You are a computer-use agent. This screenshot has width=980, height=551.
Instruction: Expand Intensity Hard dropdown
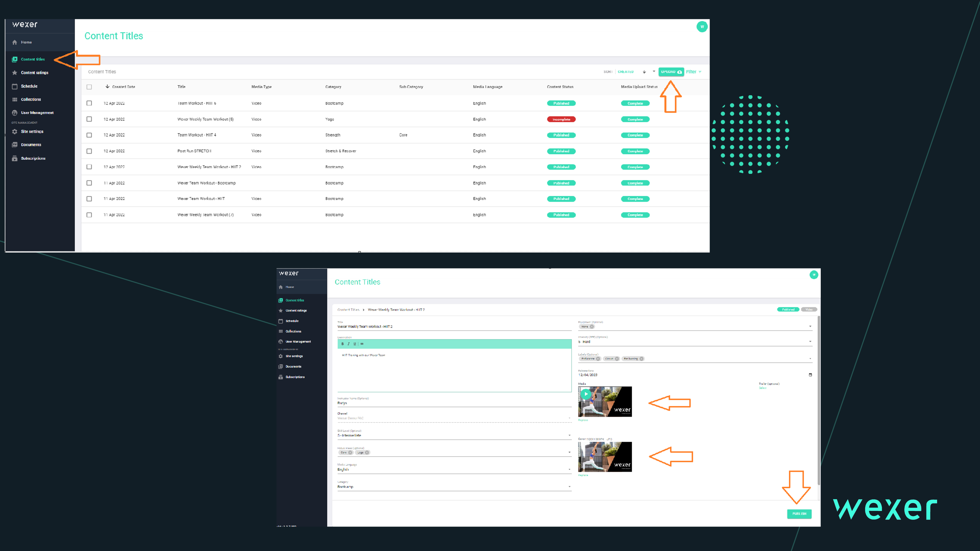tap(810, 342)
